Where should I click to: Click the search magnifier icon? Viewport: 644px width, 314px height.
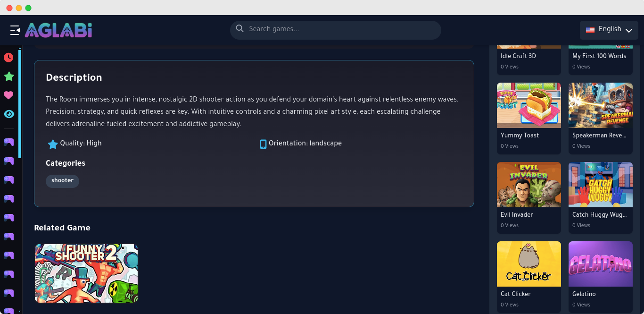[239, 29]
